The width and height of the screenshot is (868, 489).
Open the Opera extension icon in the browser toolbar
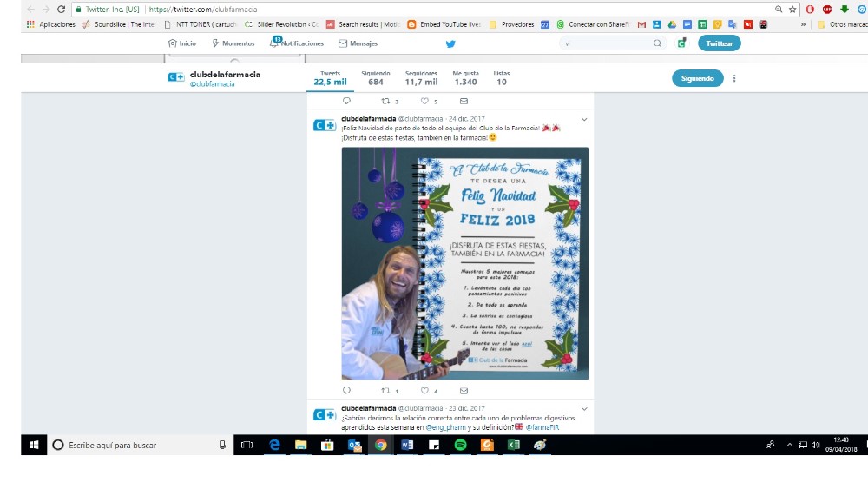click(x=810, y=10)
